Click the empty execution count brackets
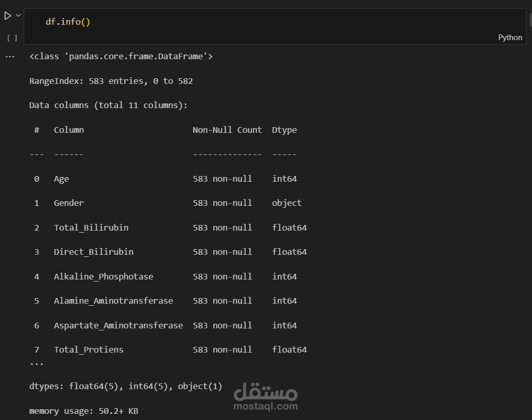 pyautogui.click(x=12, y=38)
